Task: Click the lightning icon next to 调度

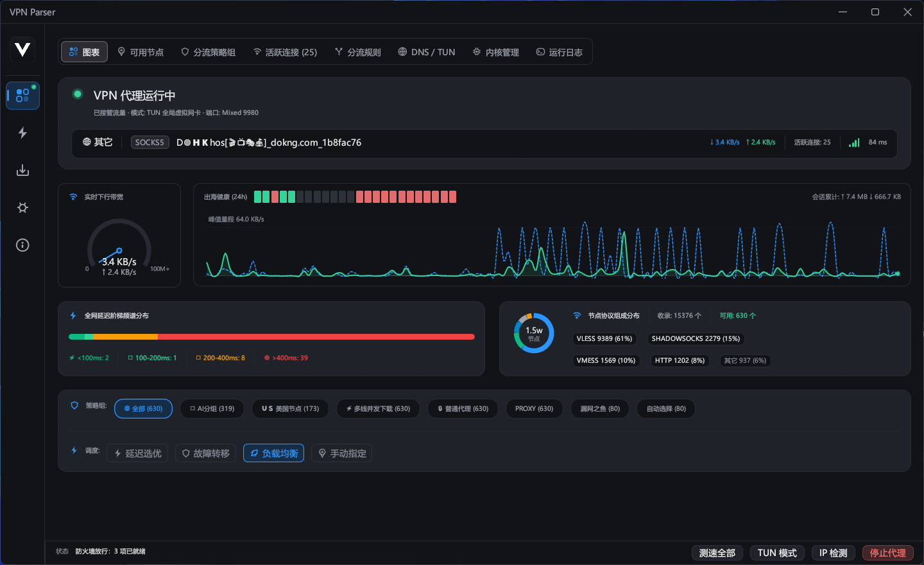Action: (x=74, y=451)
